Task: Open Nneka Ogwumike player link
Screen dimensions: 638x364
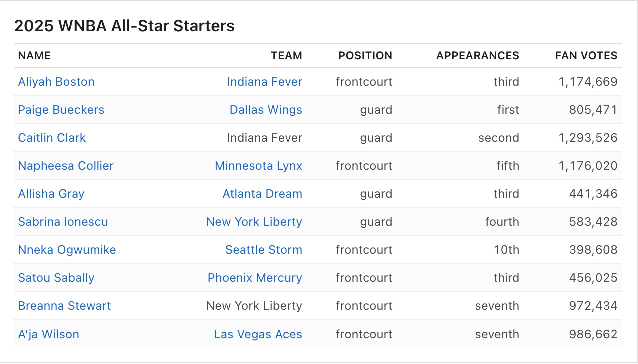Action: pyautogui.click(x=67, y=250)
